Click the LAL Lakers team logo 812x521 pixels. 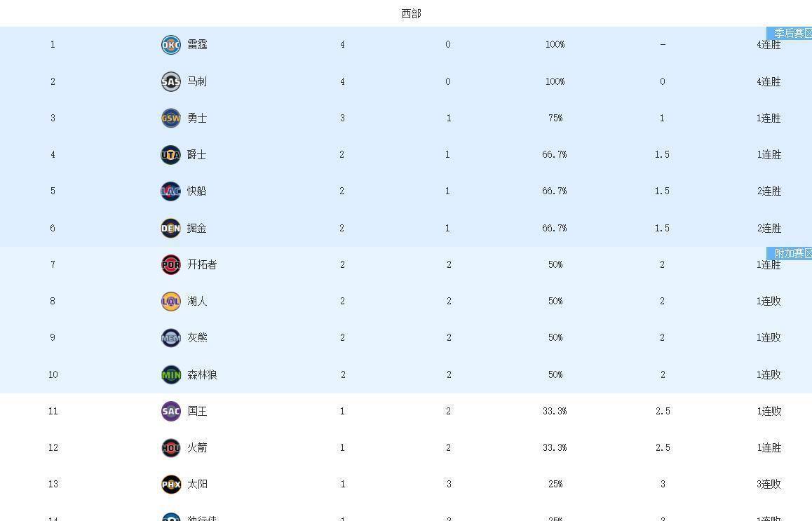point(171,301)
